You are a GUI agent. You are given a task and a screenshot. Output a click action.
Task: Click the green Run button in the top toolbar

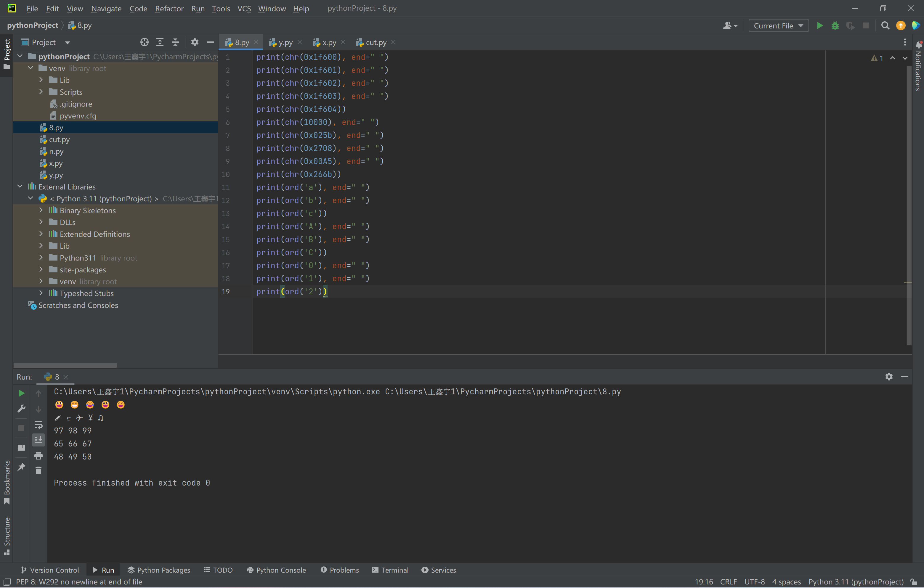click(820, 26)
